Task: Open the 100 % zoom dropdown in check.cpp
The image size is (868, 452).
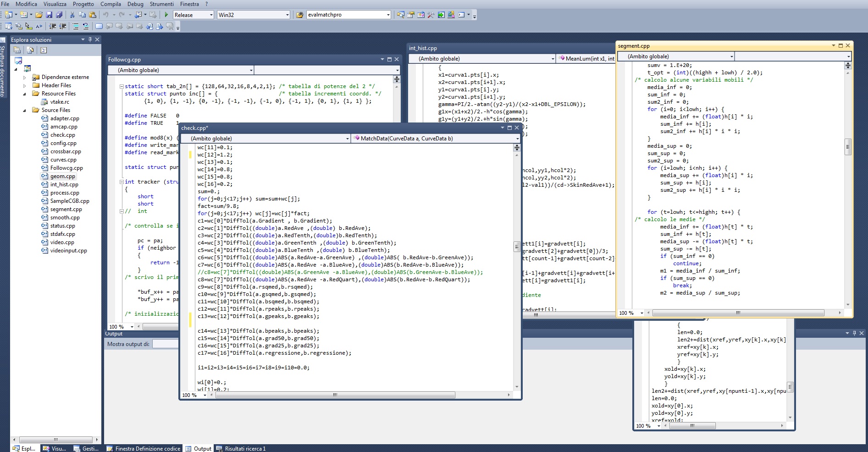Action: [205, 395]
